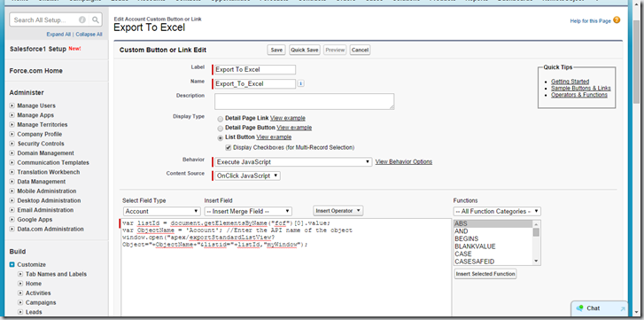The image size is (644, 320).
Task: Select BLANKVALUE in the Functions list
Action: (493, 246)
